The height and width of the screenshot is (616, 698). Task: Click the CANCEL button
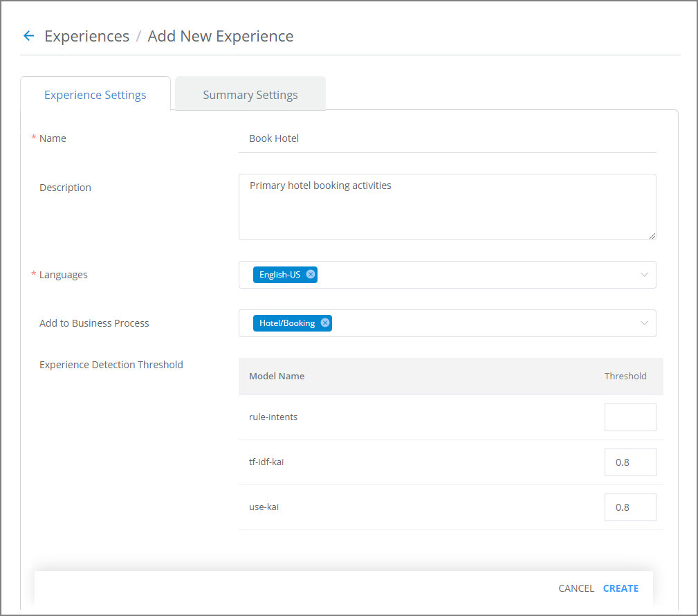point(576,588)
